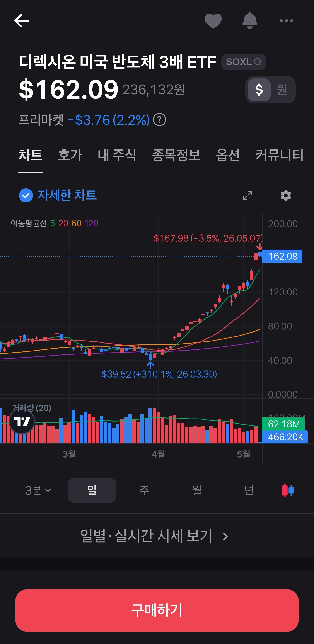Select the 일 daily chart period
The height and width of the screenshot is (644, 314).
(92, 490)
